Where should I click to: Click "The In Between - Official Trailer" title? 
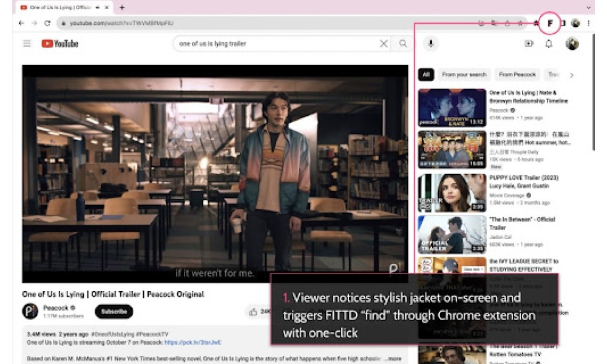[522, 223]
